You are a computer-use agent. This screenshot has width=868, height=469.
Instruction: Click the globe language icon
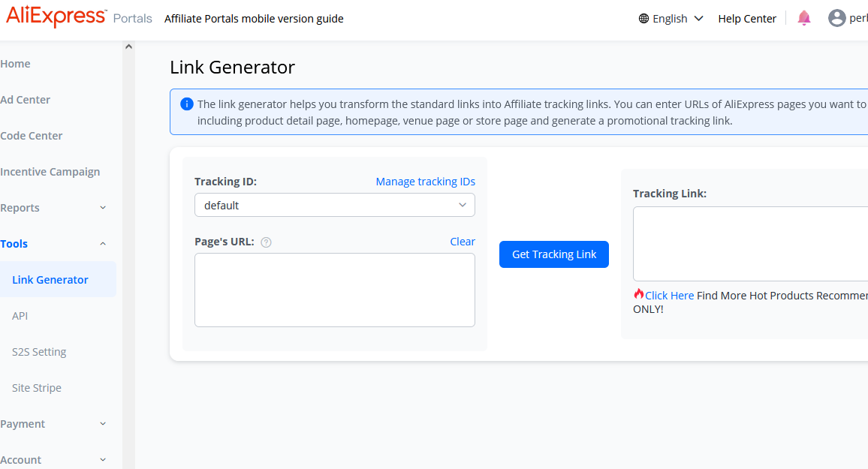[643, 18]
